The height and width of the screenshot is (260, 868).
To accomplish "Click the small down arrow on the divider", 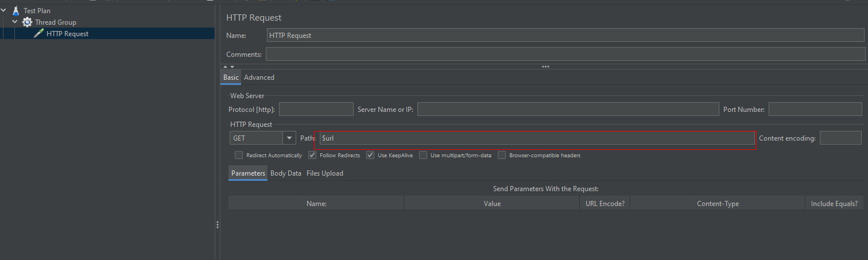I will coord(231,67).
